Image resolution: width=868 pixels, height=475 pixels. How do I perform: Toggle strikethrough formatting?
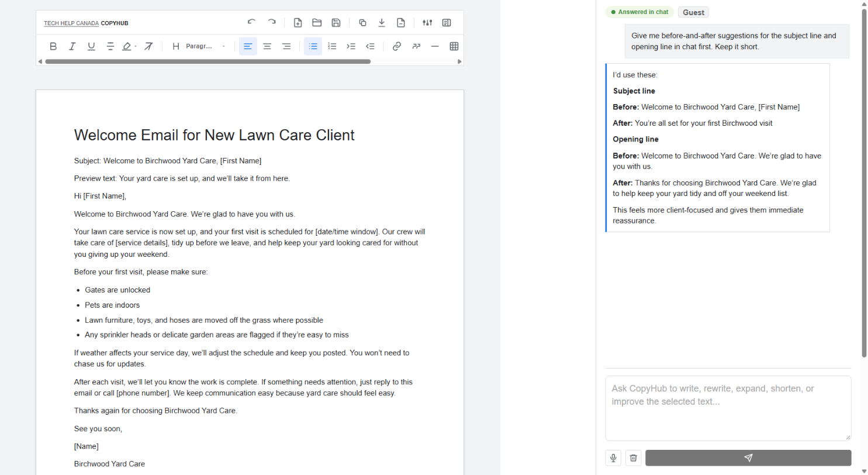pos(110,46)
